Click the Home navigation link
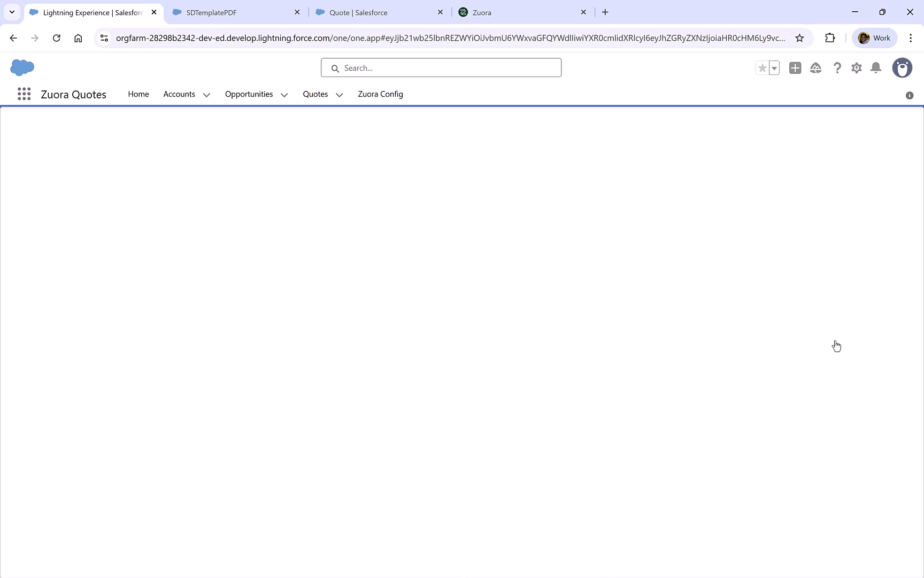The width and height of the screenshot is (924, 578). tap(138, 94)
